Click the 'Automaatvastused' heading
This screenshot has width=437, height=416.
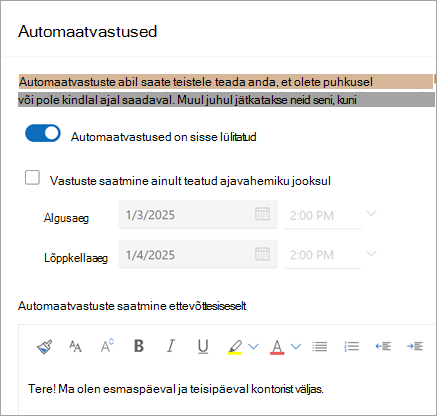pyautogui.click(x=87, y=32)
